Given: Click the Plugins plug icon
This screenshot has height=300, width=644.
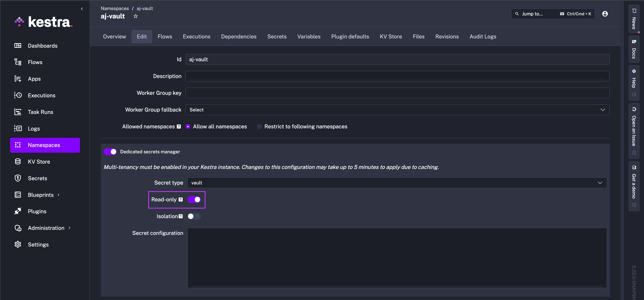Looking at the screenshot, I should 18,211.
